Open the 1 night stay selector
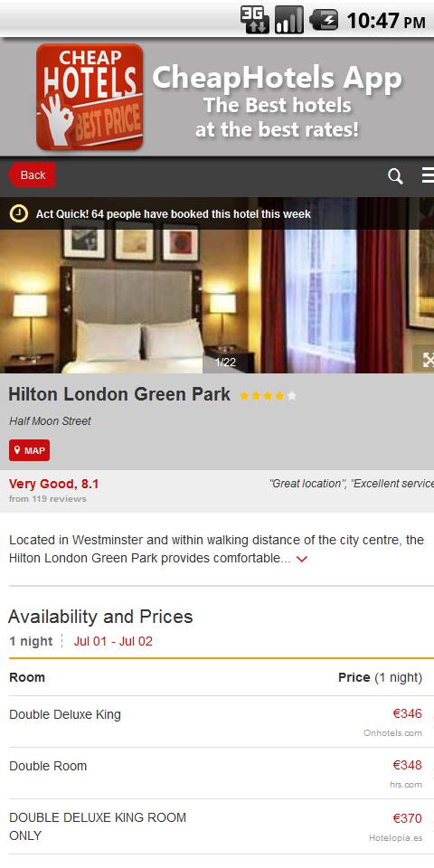Screen dimensions: 434x868 coord(31,642)
